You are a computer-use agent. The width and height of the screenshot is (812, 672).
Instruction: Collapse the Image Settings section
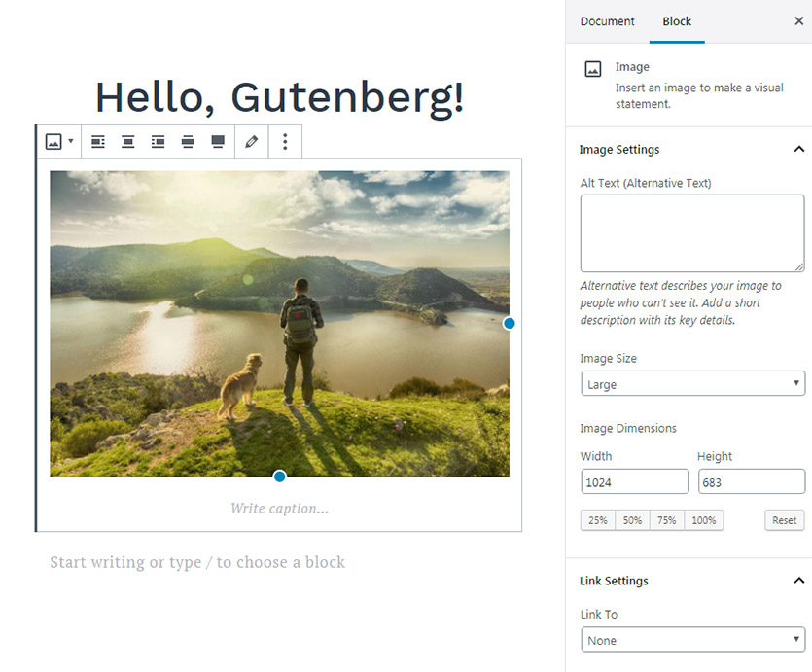[799, 149]
